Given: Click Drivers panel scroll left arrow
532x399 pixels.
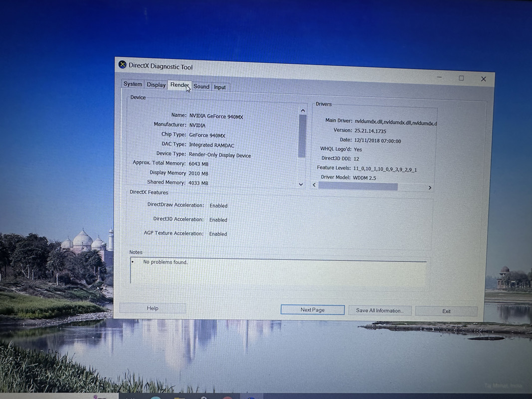Looking at the screenshot, I should [x=314, y=185].
